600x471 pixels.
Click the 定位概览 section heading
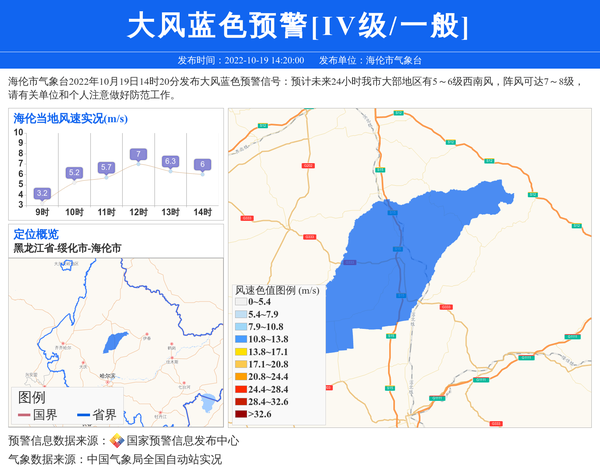click(36, 234)
